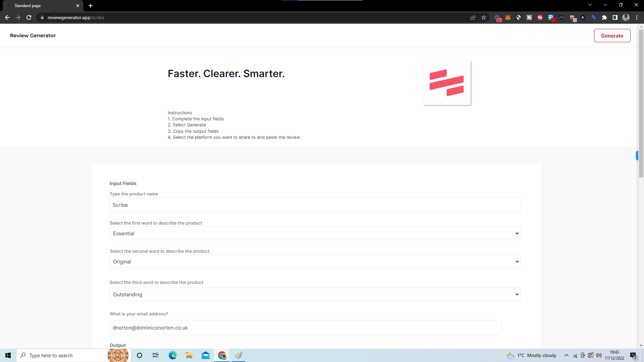Image resolution: width=644 pixels, height=362 pixels.
Task: Open the first word dropdown showing Essential
Action: (x=315, y=233)
